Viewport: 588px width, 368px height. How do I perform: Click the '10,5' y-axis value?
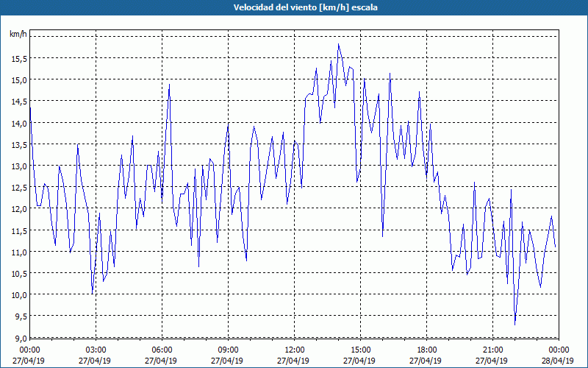(19, 273)
